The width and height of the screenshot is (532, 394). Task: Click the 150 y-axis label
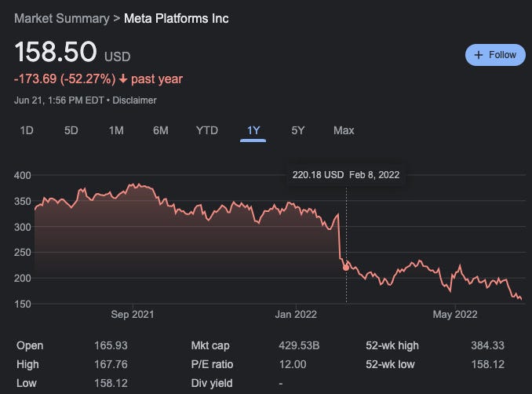23,304
